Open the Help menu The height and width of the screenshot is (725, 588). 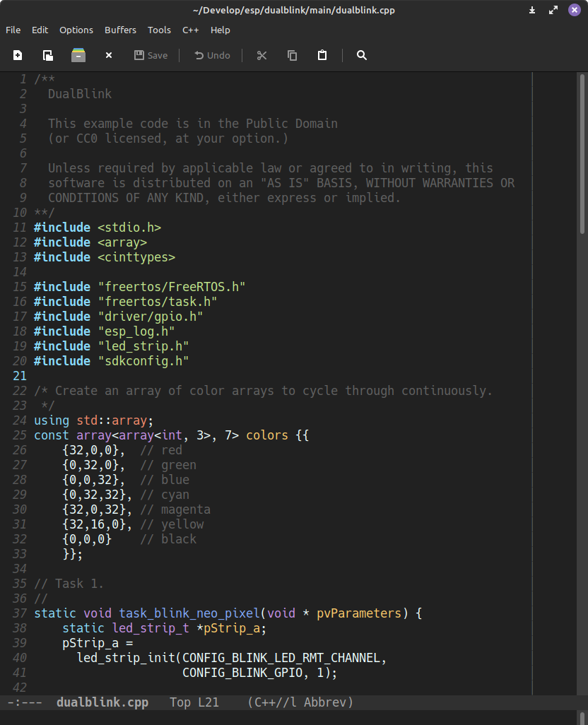click(220, 30)
